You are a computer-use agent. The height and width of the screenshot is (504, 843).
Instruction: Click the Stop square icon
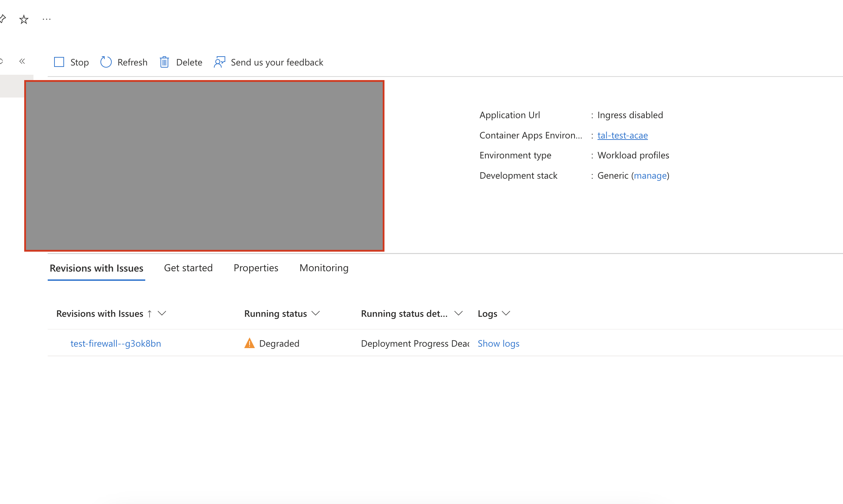[x=59, y=62]
